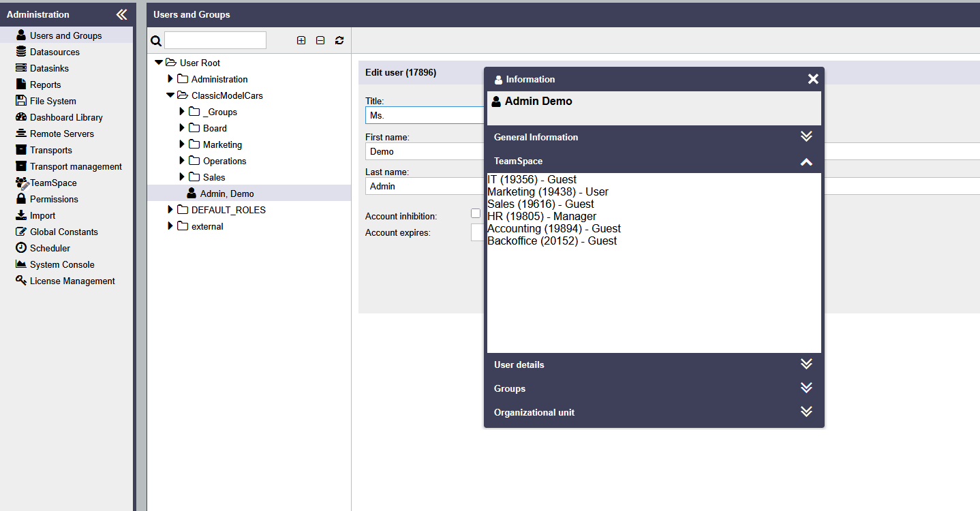Collapse the Administration sidebar with double chevron
The width and height of the screenshot is (980, 511).
tap(121, 14)
